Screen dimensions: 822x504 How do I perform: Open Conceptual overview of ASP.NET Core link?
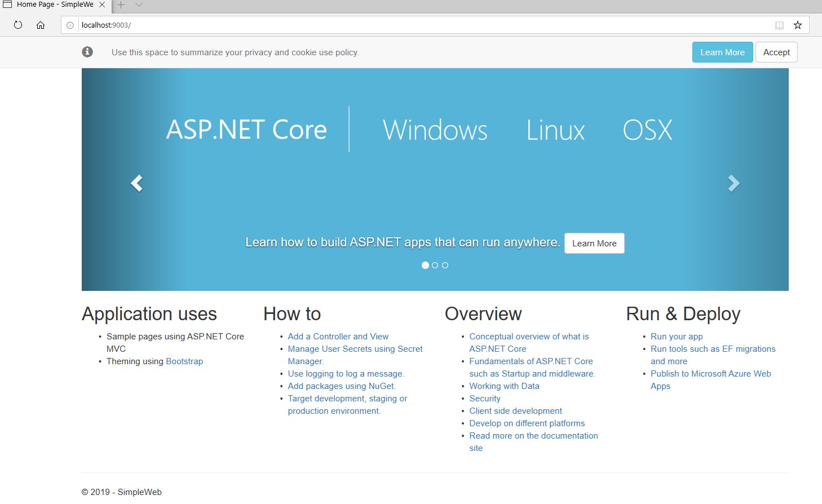click(x=529, y=343)
